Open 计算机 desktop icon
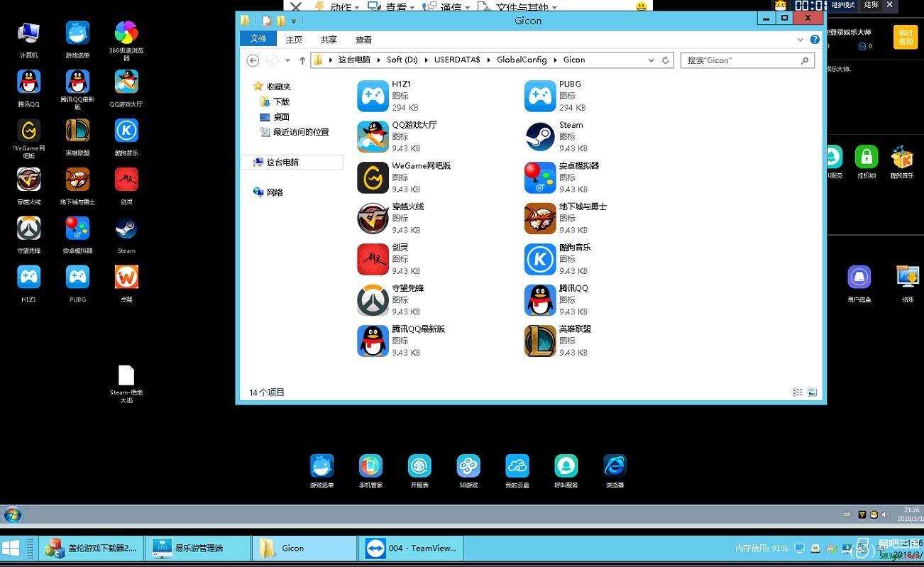The image size is (924, 567). [29, 40]
